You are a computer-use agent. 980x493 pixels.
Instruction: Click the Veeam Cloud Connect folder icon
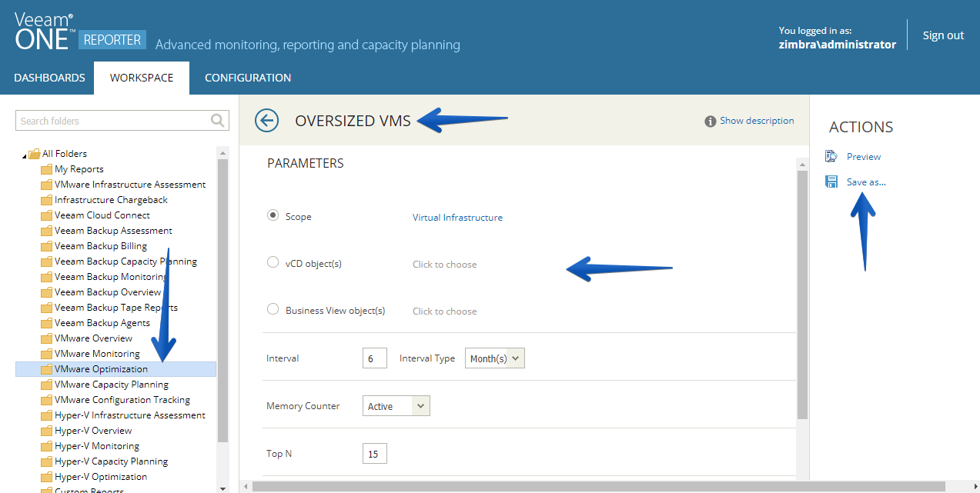coord(46,215)
